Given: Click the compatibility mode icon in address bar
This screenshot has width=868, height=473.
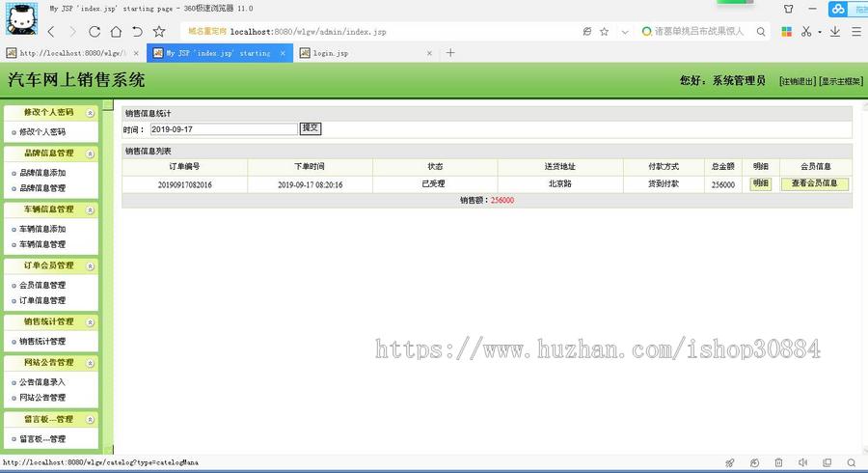Looking at the screenshot, I should point(586,32).
